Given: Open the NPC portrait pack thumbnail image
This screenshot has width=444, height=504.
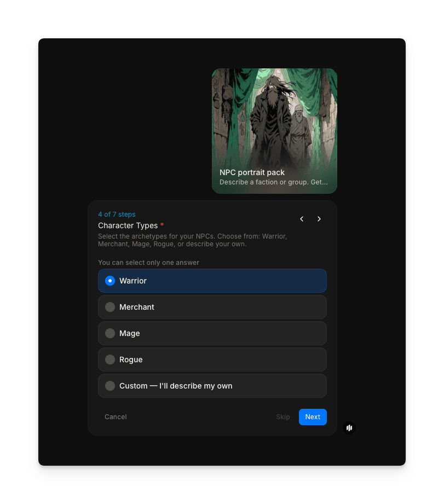Looking at the screenshot, I should (274, 115).
